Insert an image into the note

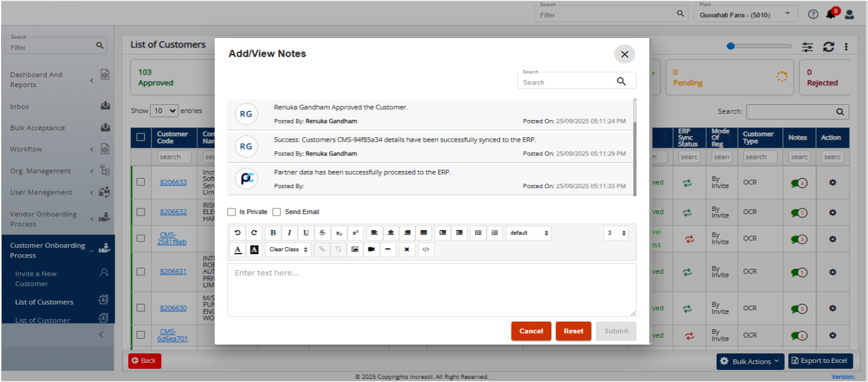pos(355,250)
